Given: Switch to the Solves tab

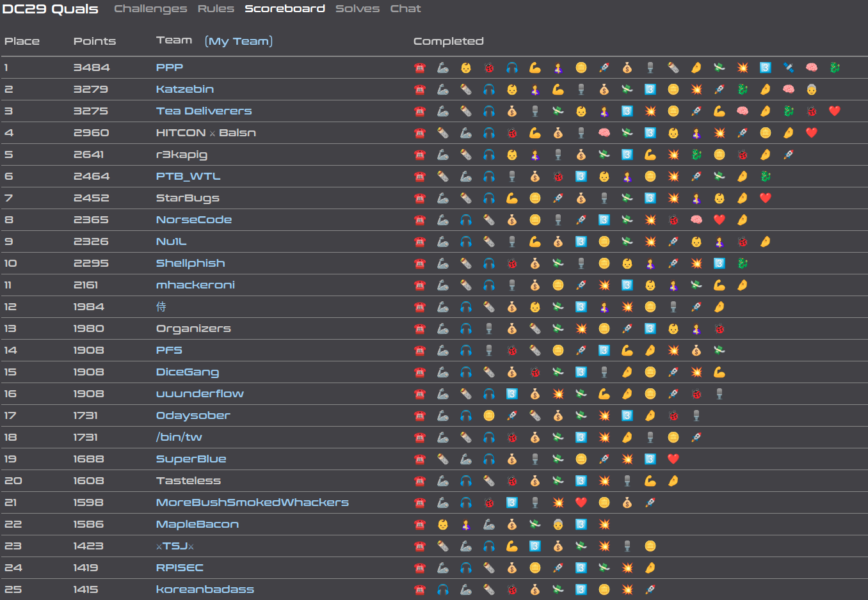Looking at the screenshot, I should [x=357, y=9].
